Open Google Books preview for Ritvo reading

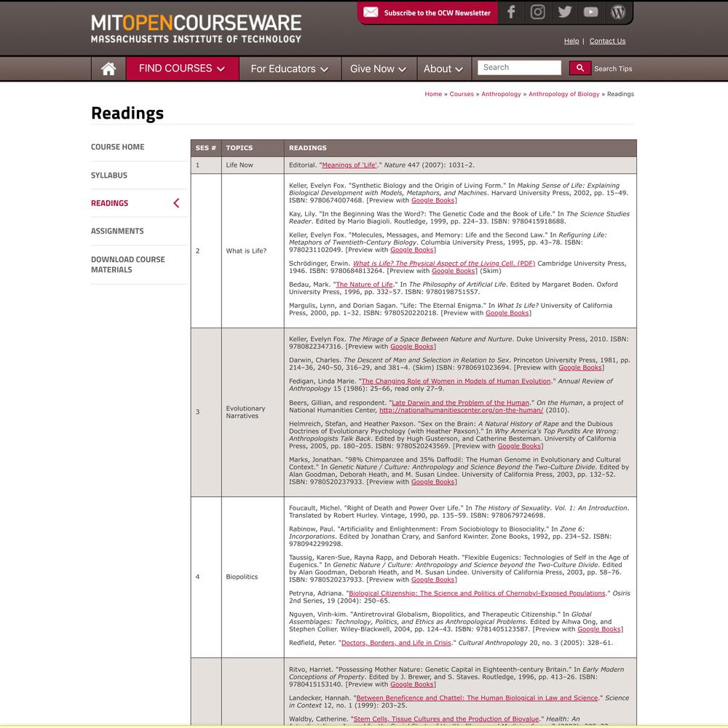(x=412, y=684)
